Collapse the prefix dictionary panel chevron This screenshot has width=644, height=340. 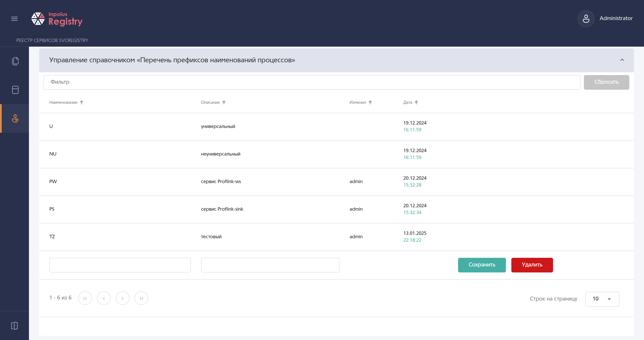[x=622, y=60]
